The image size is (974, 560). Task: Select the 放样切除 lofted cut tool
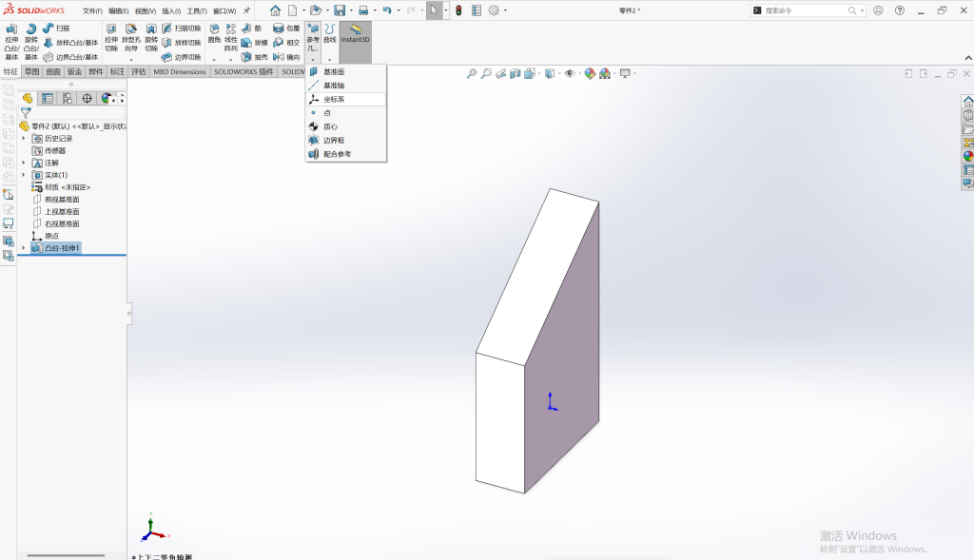[x=182, y=43]
